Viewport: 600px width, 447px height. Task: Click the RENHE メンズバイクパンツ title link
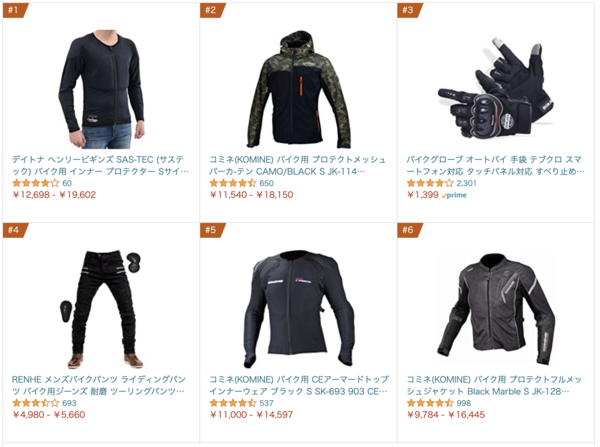pyautogui.click(x=99, y=385)
